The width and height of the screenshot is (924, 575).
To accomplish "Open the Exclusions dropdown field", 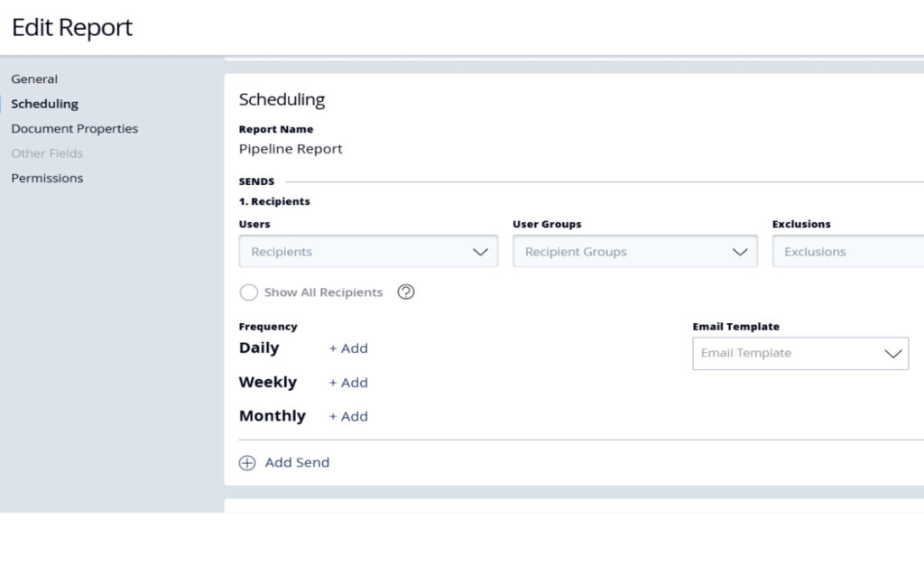I will 848,251.
